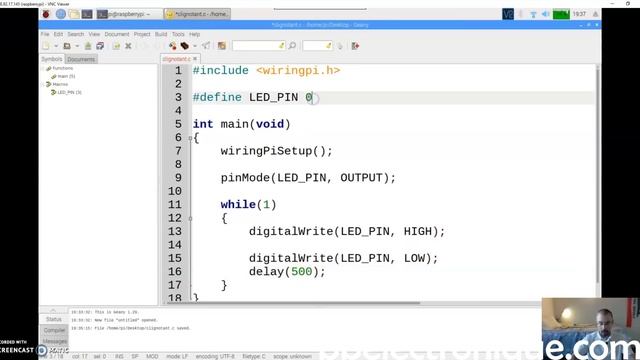The height and width of the screenshot is (360, 640).
Task: Click the volume speaker tray icon
Action: point(545,14)
